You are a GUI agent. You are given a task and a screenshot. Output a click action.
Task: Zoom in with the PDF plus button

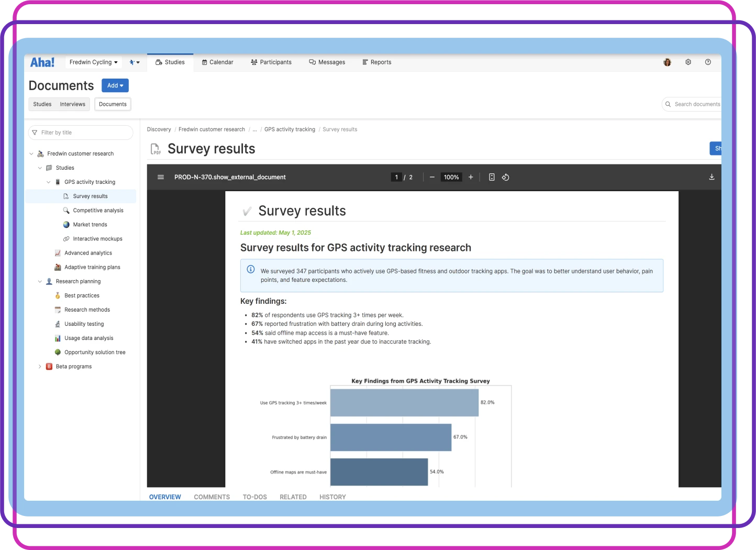(x=471, y=177)
